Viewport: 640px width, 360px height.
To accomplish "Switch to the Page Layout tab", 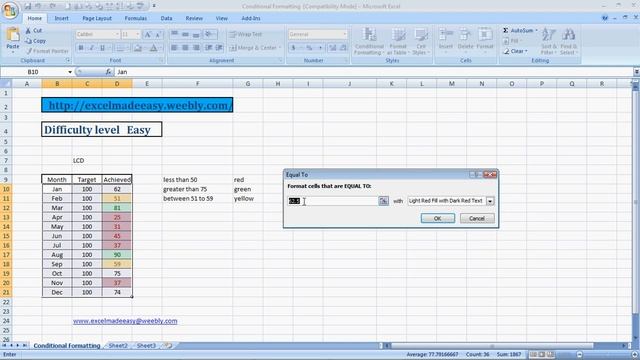I will (97, 18).
